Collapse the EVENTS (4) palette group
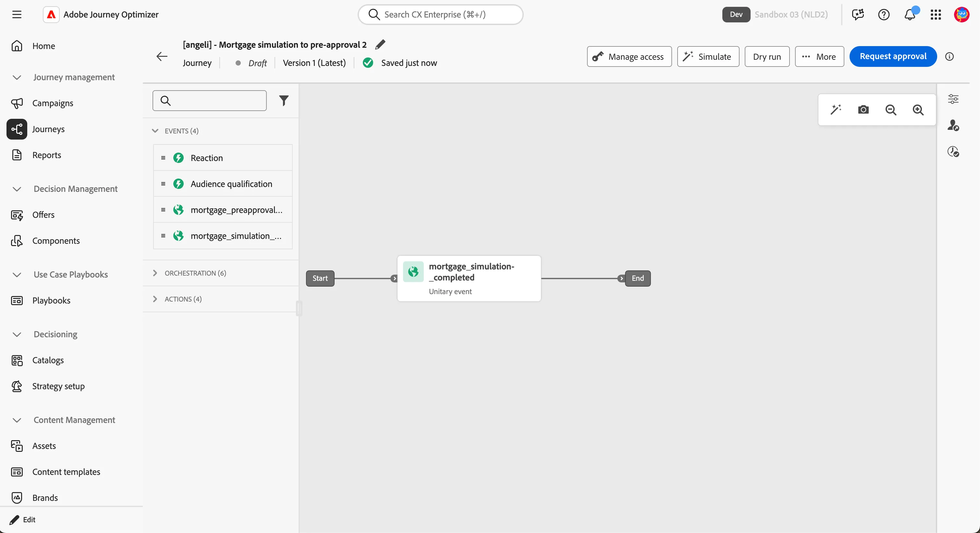 click(x=155, y=131)
